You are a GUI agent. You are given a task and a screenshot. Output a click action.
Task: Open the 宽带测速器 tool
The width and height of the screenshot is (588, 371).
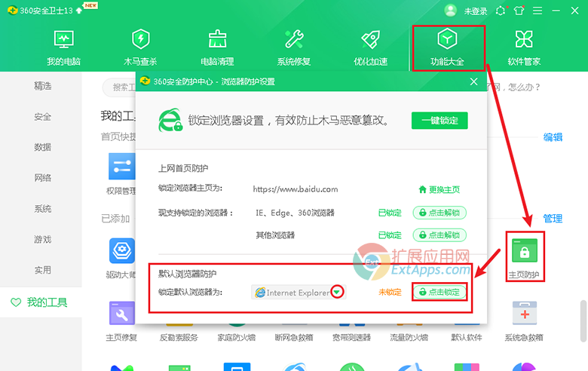(x=352, y=337)
